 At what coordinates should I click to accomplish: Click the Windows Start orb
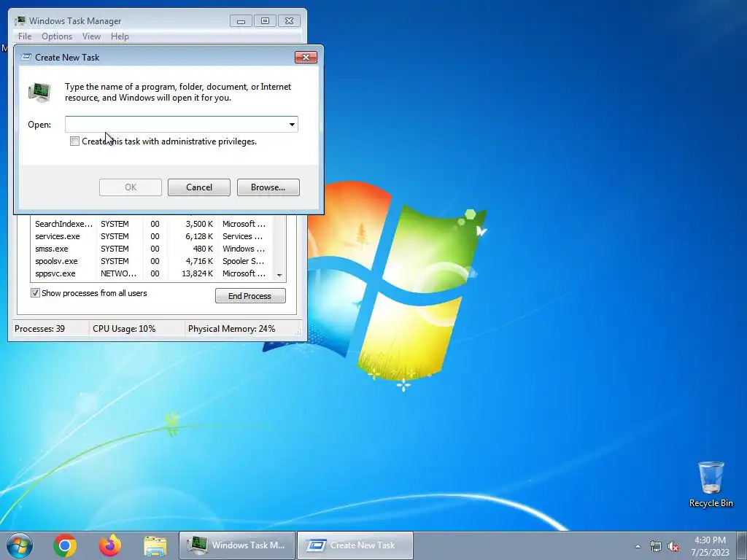click(x=20, y=545)
